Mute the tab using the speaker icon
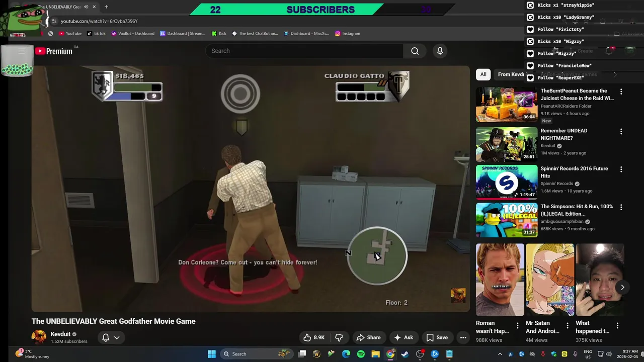Screen dimensions: 644x362 (x=86, y=7)
